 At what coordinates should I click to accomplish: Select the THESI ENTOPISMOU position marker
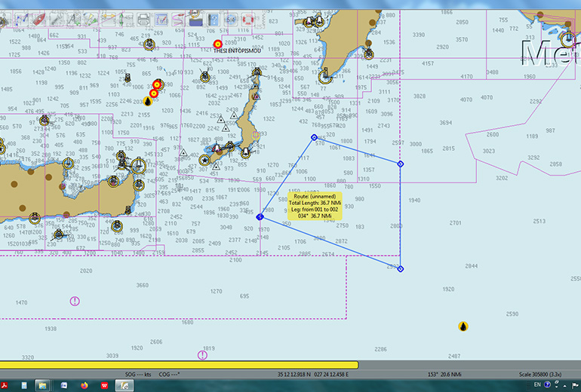217,44
